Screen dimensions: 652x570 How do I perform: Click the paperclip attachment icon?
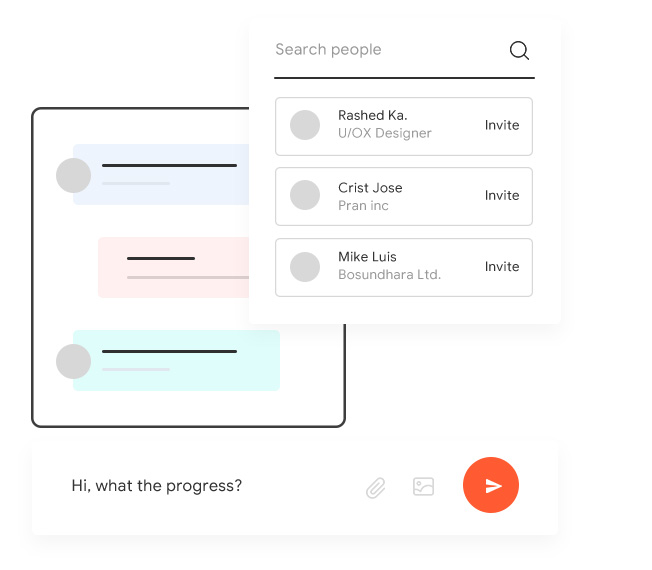click(x=376, y=487)
